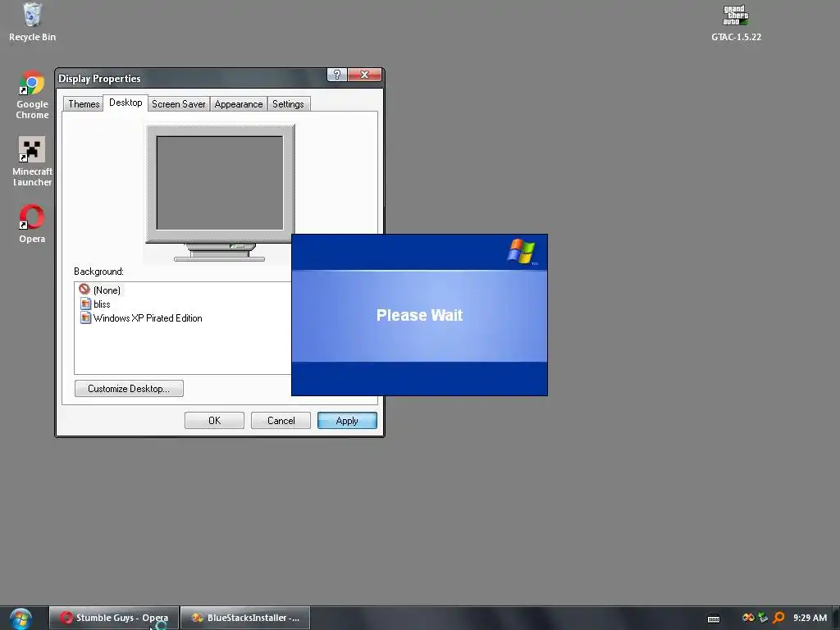Open the Recycle Bin desktop icon
The width and height of the screenshot is (840, 630).
click(32, 22)
